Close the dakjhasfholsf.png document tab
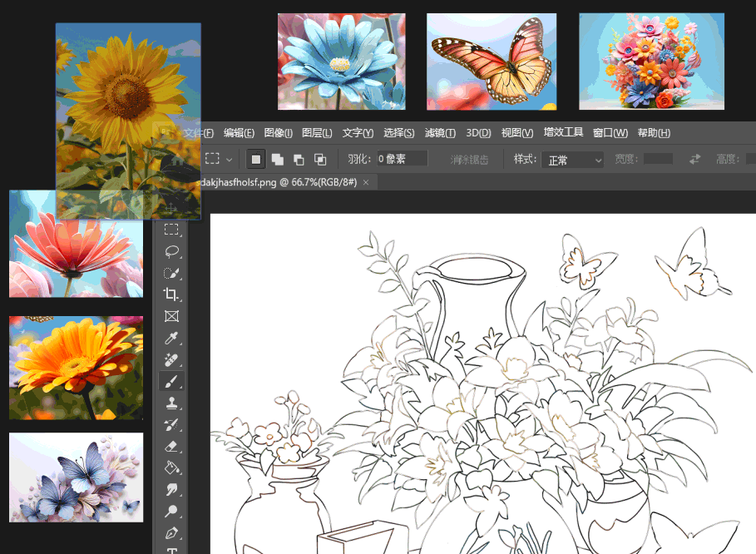The width and height of the screenshot is (756, 554). pyautogui.click(x=368, y=181)
